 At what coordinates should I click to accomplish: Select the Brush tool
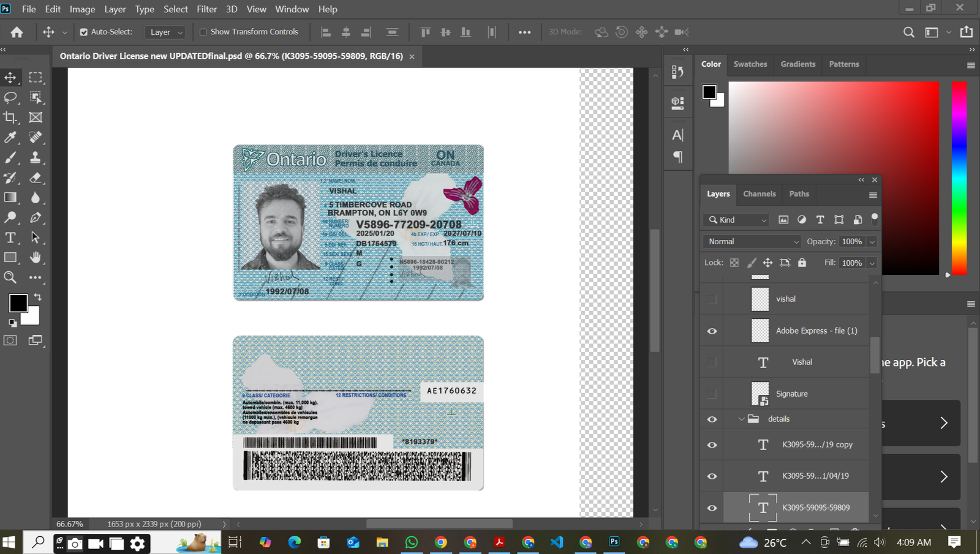[10, 157]
